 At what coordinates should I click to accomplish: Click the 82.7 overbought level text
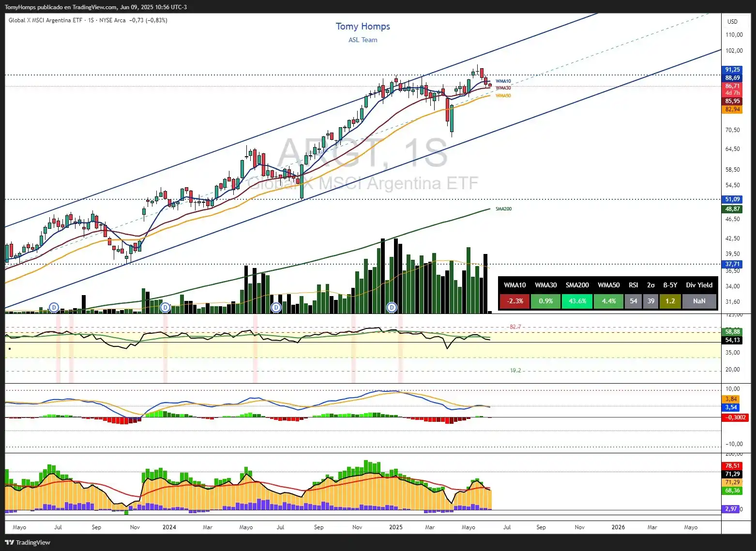[x=515, y=327]
